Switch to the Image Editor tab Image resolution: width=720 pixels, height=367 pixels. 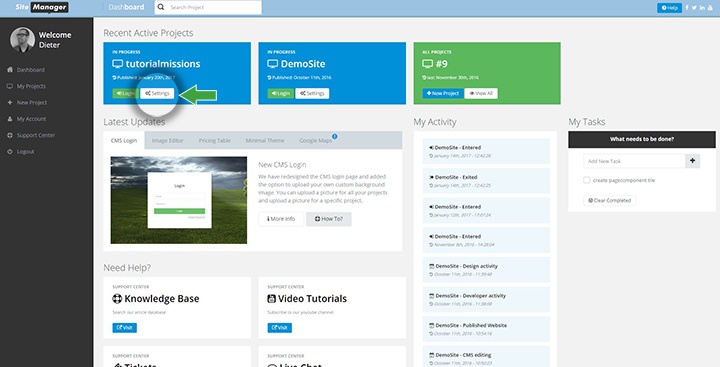(168, 141)
